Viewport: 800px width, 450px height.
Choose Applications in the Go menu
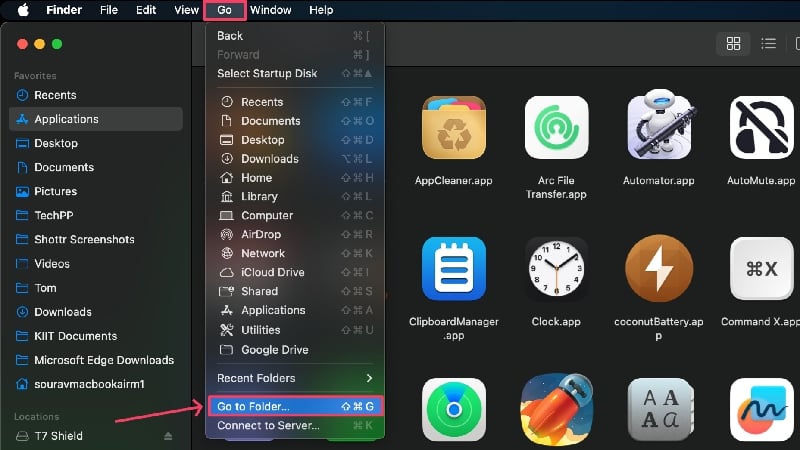295,310
